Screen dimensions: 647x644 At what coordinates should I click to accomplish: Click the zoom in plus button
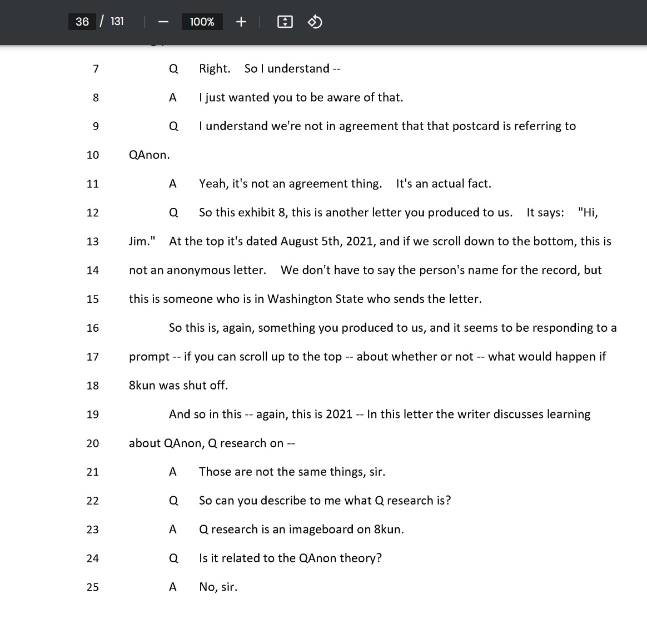[241, 22]
